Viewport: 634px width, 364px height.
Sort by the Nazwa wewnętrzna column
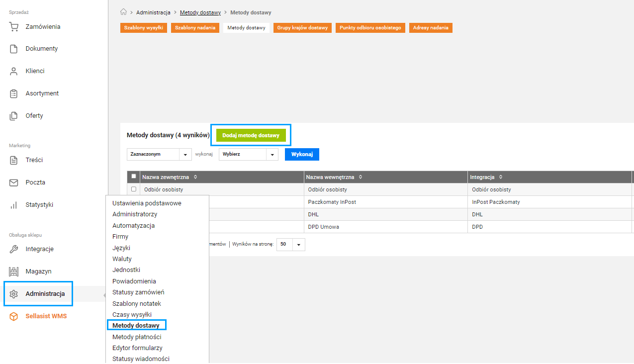tap(361, 177)
